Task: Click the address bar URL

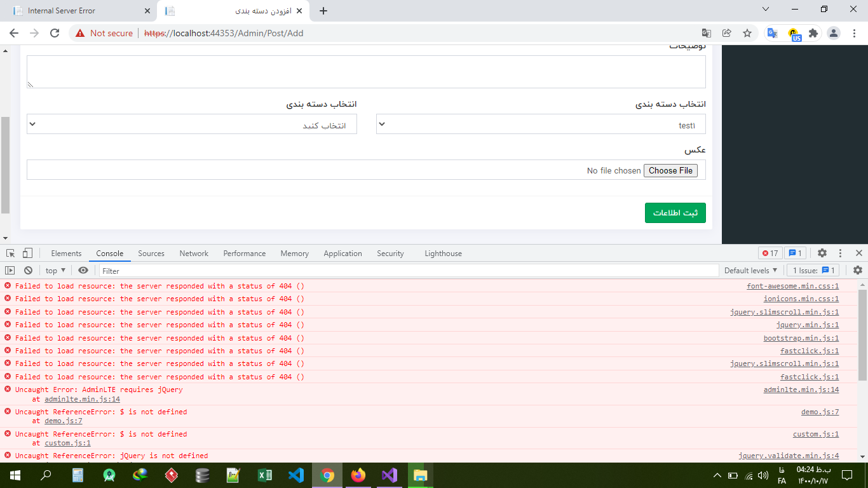Action: (x=224, y=33)
